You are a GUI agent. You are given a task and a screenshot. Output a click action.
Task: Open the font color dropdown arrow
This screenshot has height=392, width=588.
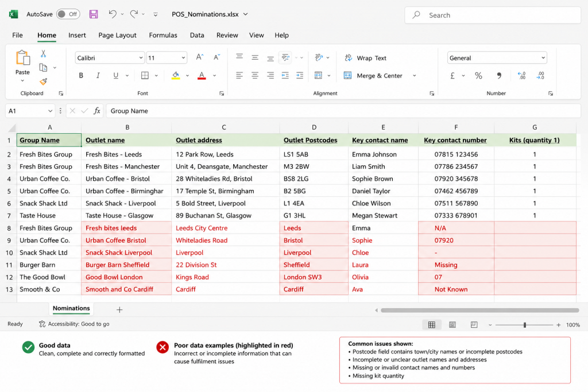(x=215, y=76)
